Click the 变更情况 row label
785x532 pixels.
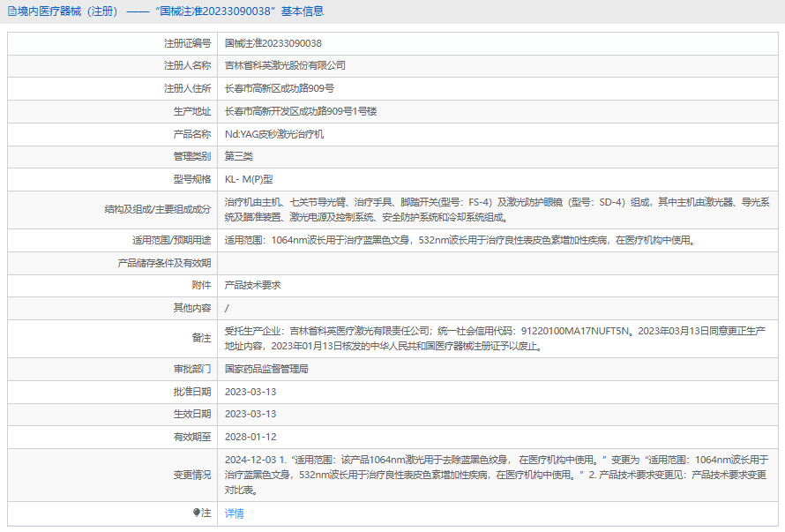click(x=192, y=475)
